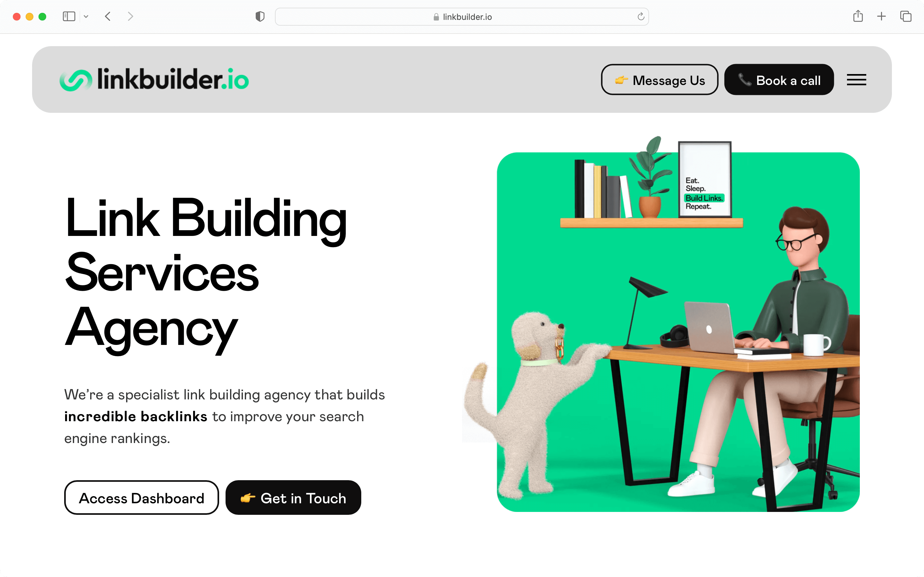The height and width of the screenshot is (577, 924).
Task: Select Get in Touch link
Action: pos(293,497)
